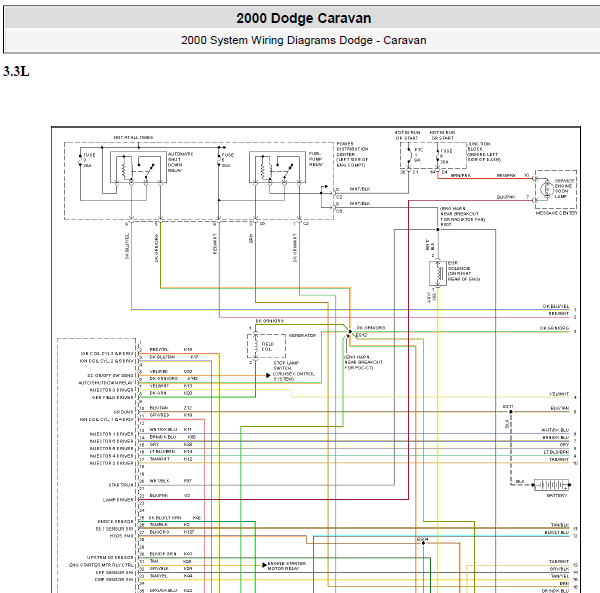Viewport: 600px width, 593px height.
Task: Select the "CMP SENSOR SIG" pin label
Action: [114, 580]
